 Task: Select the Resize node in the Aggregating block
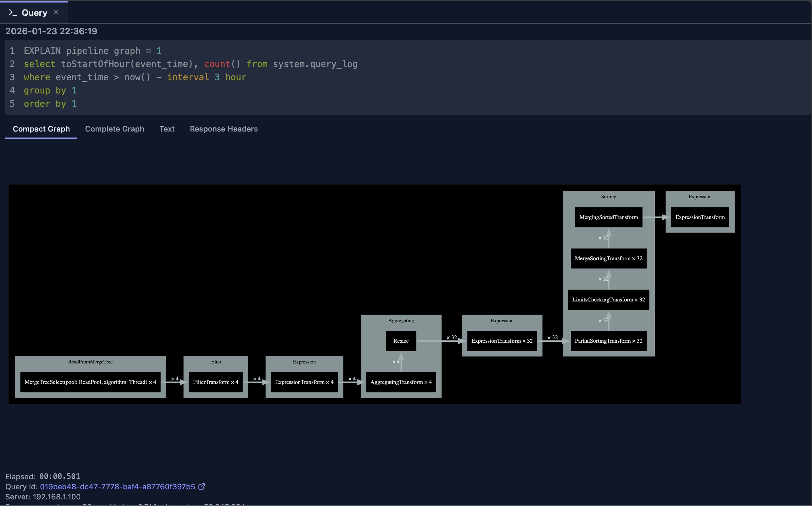[401, 340]
